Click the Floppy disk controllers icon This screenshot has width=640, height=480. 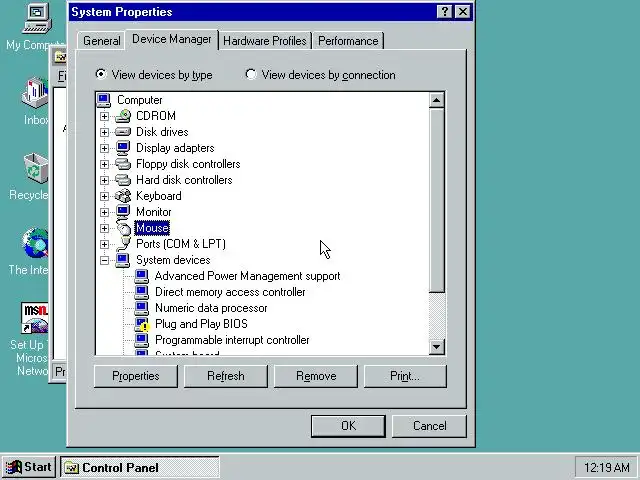click(x=123, y=164)
